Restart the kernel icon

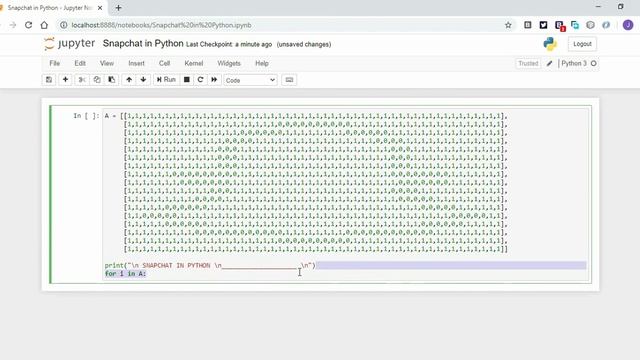(200, 80)
